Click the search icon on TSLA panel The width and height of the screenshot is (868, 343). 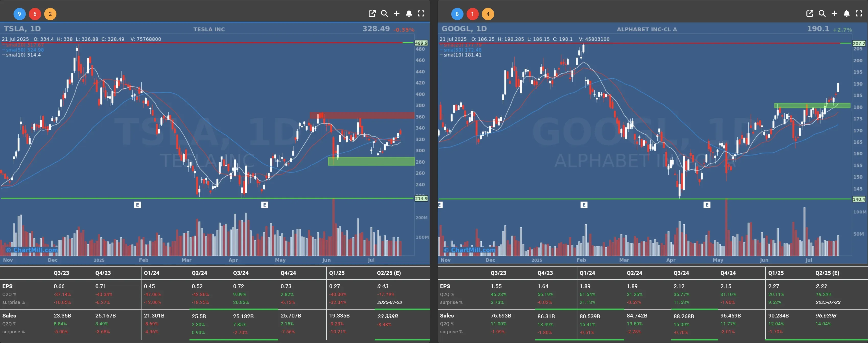tap(384, 14)
